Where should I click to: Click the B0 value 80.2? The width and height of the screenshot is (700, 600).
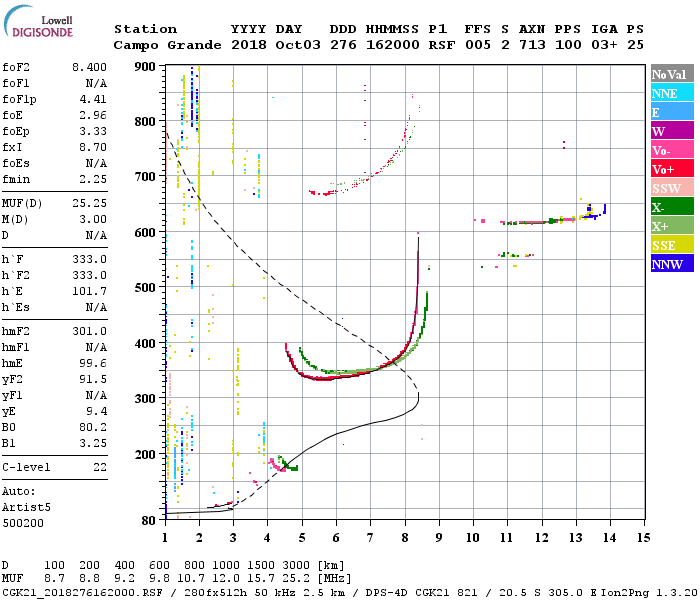(93, 427)
